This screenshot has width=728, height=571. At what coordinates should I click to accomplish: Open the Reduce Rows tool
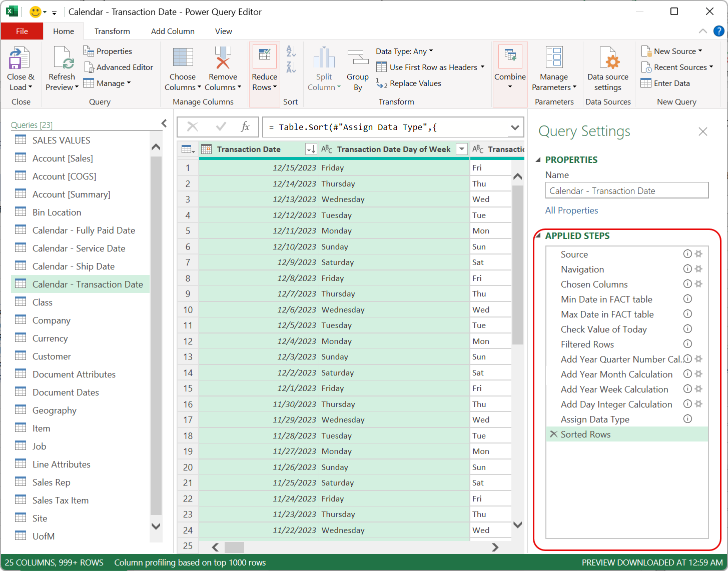coord(264,67)
